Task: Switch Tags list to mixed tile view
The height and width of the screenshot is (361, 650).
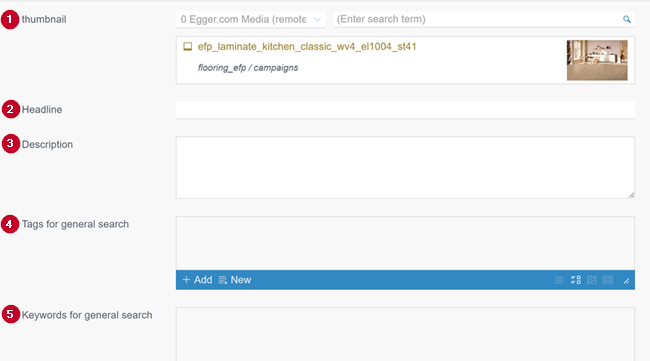Action: point(592,280)
